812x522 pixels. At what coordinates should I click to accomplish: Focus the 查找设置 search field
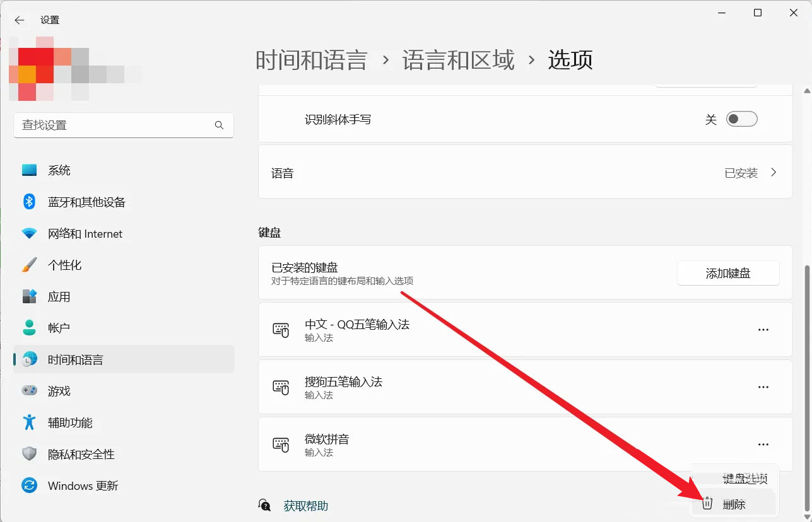pos(124,125)
